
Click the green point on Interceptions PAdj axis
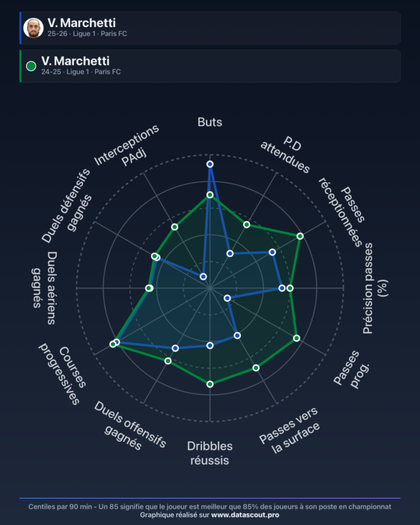tap(174, 227)
